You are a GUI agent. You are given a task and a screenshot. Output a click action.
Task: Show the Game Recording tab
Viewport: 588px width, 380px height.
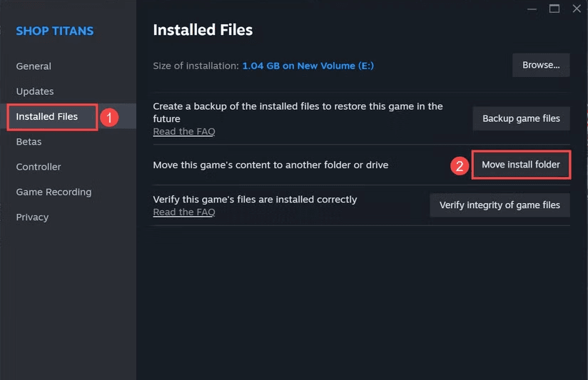pyautogui.click(x=54, y=192)
